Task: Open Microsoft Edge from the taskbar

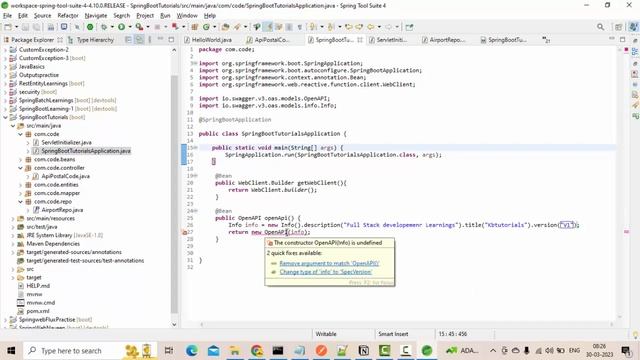Action: [191, 351]
